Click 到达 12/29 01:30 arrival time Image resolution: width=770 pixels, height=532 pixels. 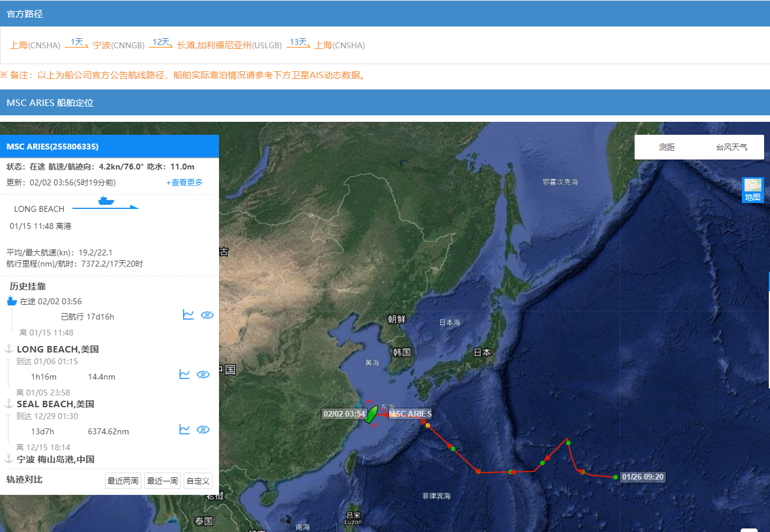[x=47, y=416]
